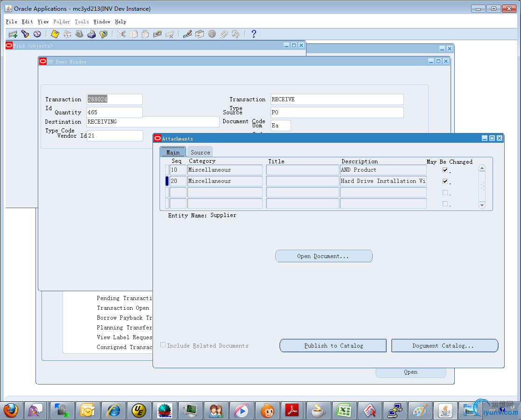Viewport: 521px width, 420px height.
Task: Toggle May Be Changed for seq 10
Action: (x=445, y=170)
